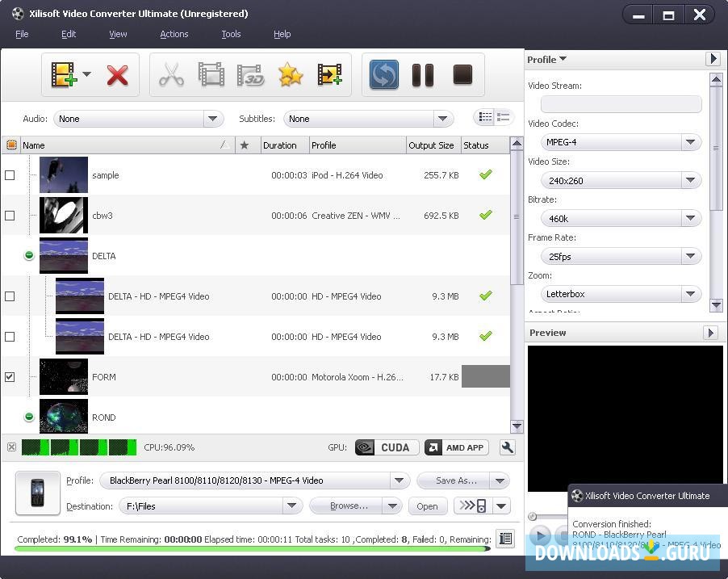Open the video Effects filmstrip tool
728x579 pixels.
tap(211, 74)
